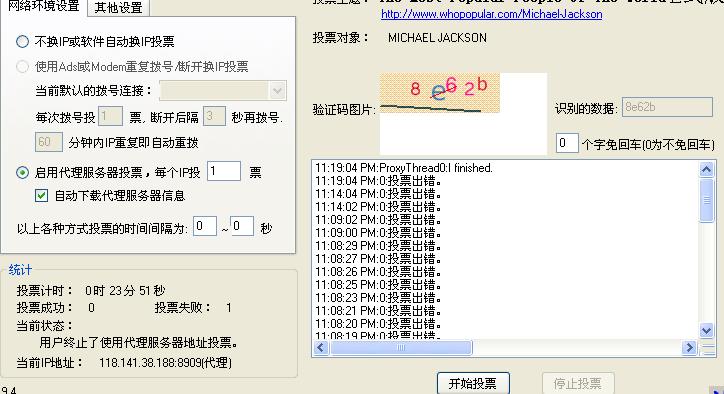
Task: Click the 停止投票 button
Action: point(578,383)
